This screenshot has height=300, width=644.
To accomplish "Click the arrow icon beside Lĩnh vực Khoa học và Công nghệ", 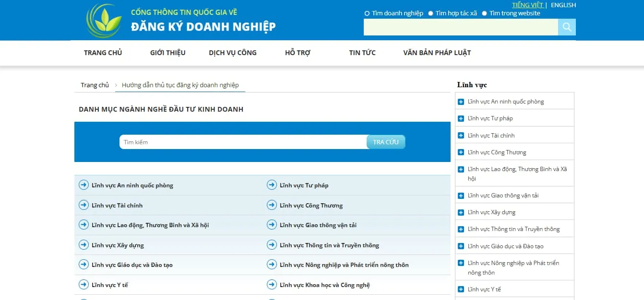I will click(x=272, y=285).
